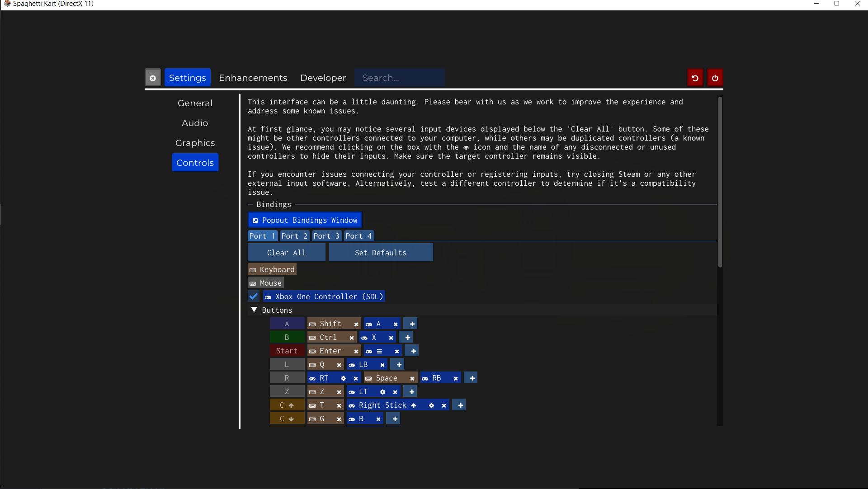Toggle Xbox One Controller (SDL) device box
Viewport: 868px width, 489px height.
(324, 296)
